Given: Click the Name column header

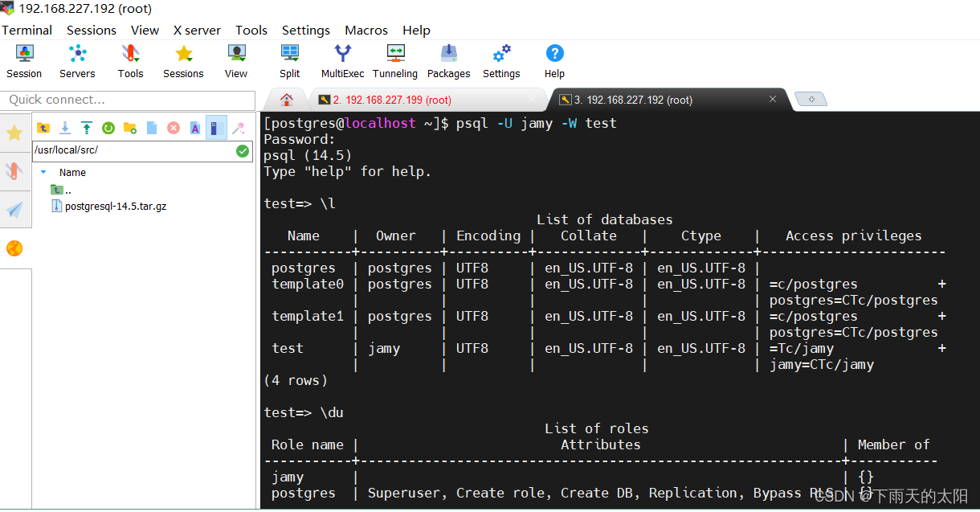Looking at the screenshot, I should (72, 172).
